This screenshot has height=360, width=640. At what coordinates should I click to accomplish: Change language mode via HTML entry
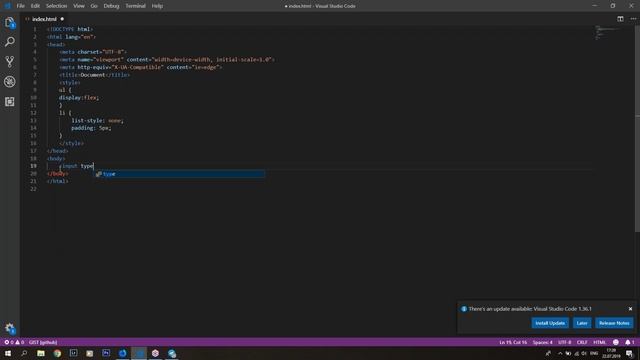click(x=599, y=342)
